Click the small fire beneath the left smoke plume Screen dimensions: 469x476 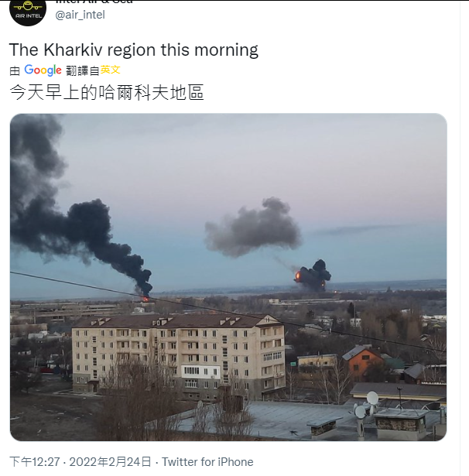point(145,299)
